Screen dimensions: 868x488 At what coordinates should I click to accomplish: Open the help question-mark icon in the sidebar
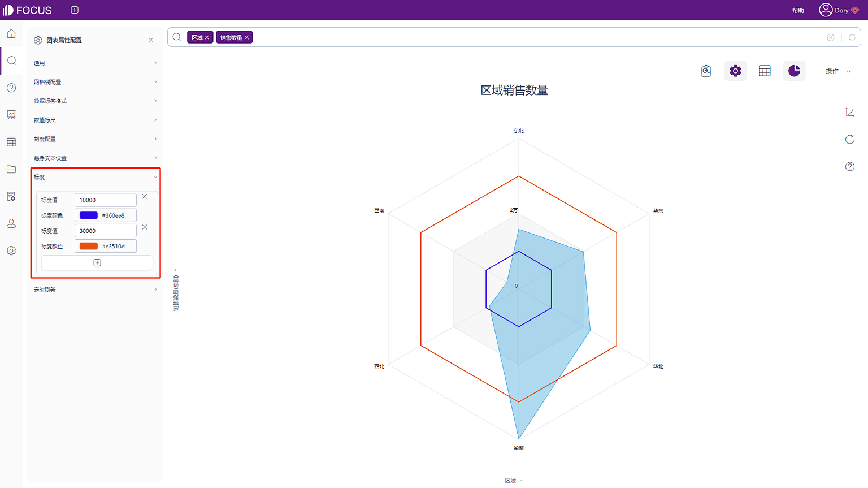(x=11, y=88)
